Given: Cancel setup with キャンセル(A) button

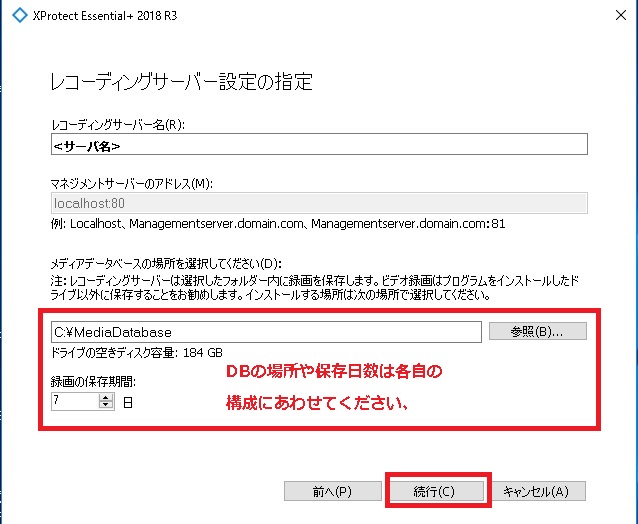Looking at the screenshot, I should [539, 491].
